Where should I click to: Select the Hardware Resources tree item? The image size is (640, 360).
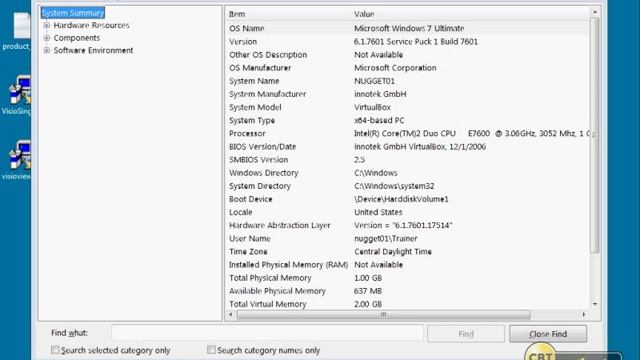point(91,25)
